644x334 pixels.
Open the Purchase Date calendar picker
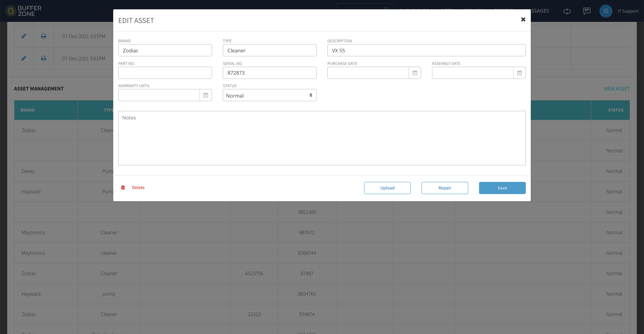pos(415,73)
